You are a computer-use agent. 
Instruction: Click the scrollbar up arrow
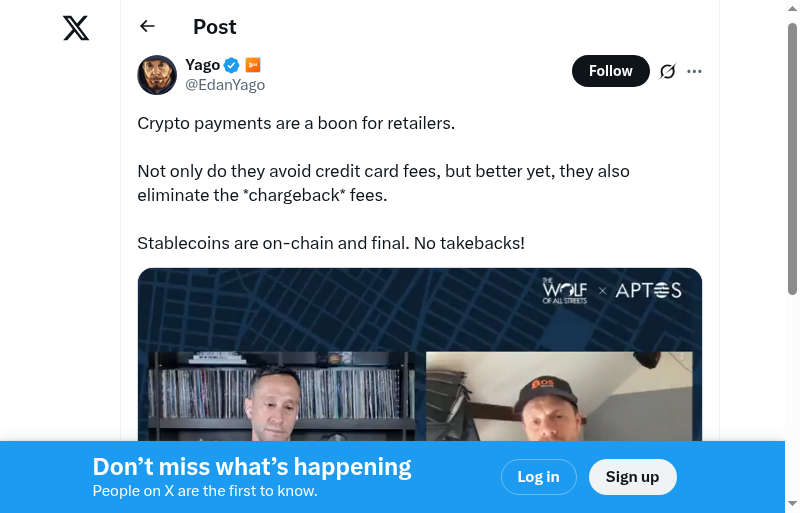coord(792,9)
